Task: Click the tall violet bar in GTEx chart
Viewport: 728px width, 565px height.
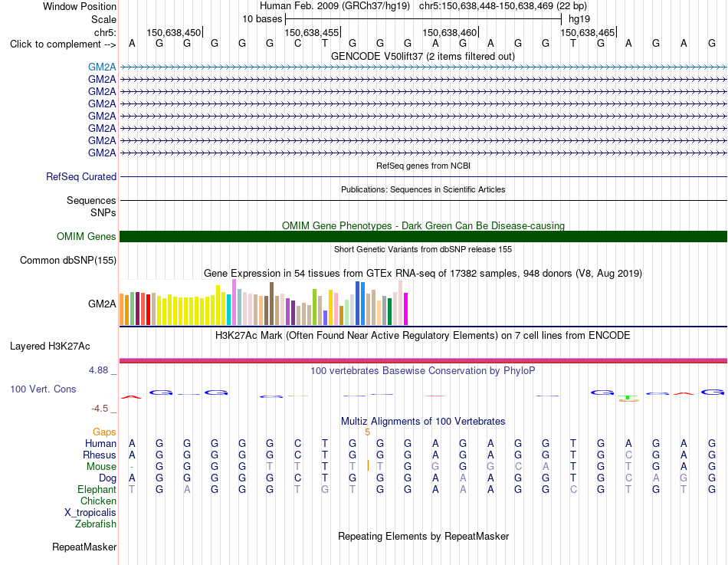Action: (x=234, y=302)
